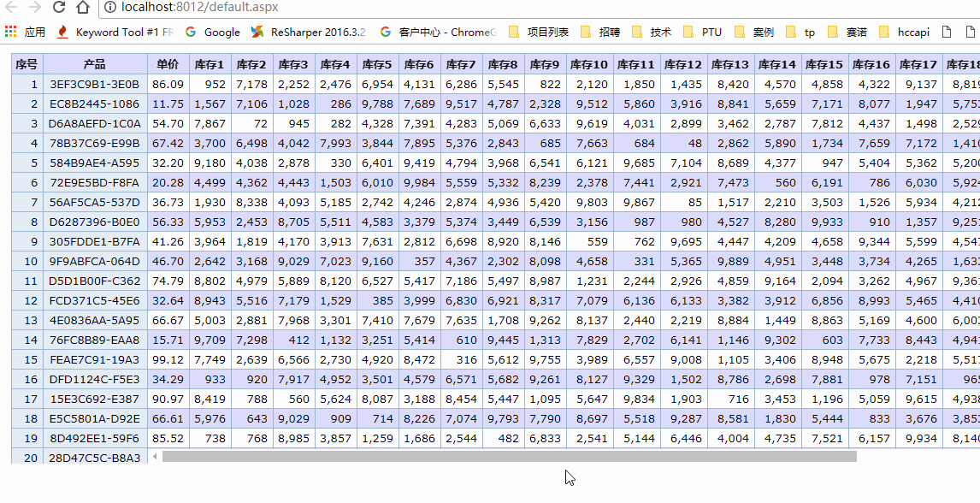Select product cell EC8B2445-1086
This screenshot has height=503, width=980.
coord(95,104)
